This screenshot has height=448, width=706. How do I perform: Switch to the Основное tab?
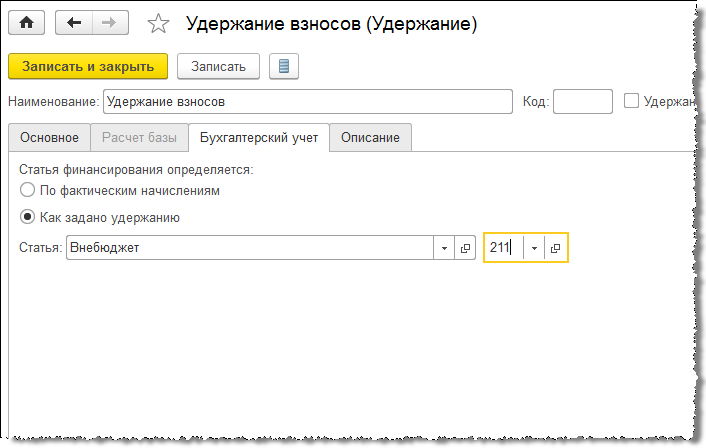tap(49, 138)
